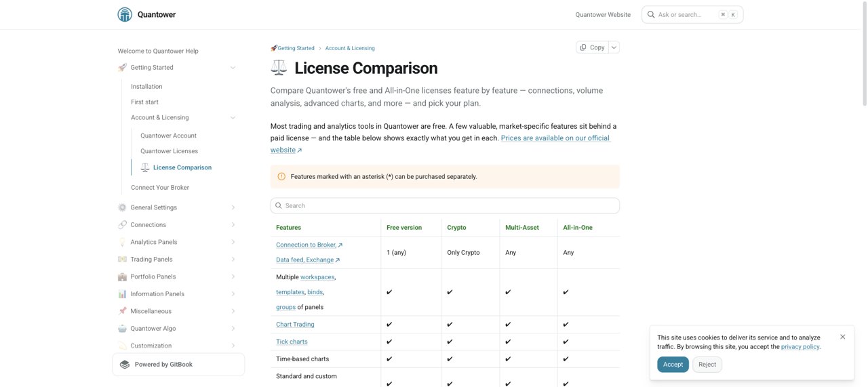Viewport: 868px width, 387px height.
Task: Open the privacy policy link
Action: point(800,346)
